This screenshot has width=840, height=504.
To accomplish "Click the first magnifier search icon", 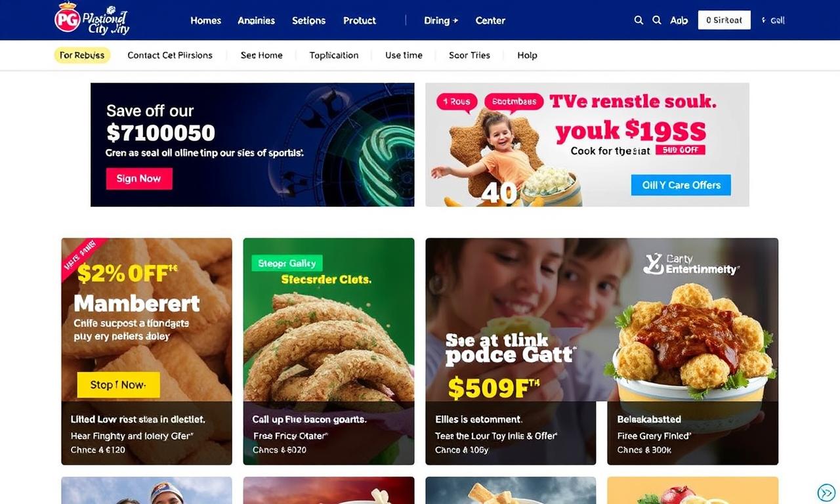I will [x=639, y=20].
